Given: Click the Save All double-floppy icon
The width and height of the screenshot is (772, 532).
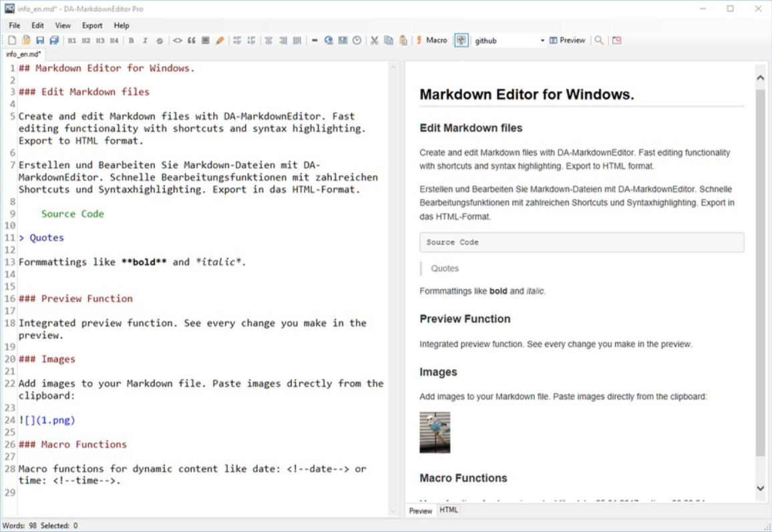Looking at the screenshot, I should (54, 40).
